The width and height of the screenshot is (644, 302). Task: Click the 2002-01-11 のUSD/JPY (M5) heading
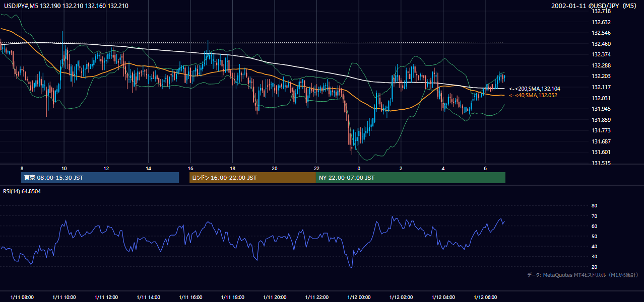[x=594, y=6]
